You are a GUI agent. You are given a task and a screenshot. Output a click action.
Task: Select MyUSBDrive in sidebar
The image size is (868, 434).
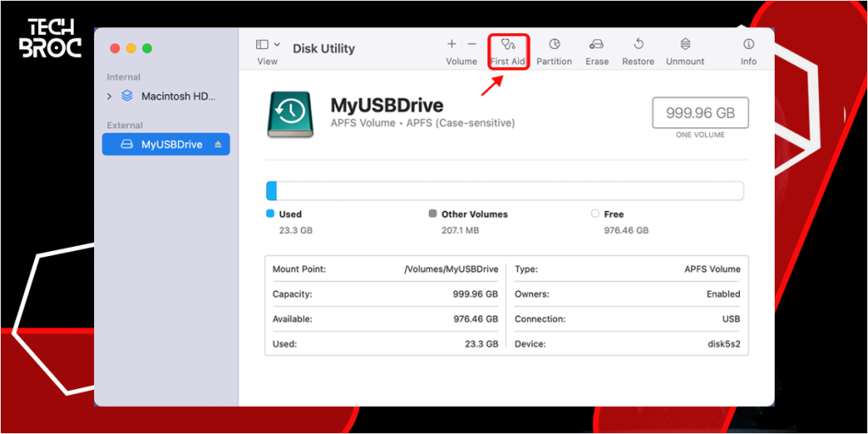pyautogui.click(x=166, y=144)
